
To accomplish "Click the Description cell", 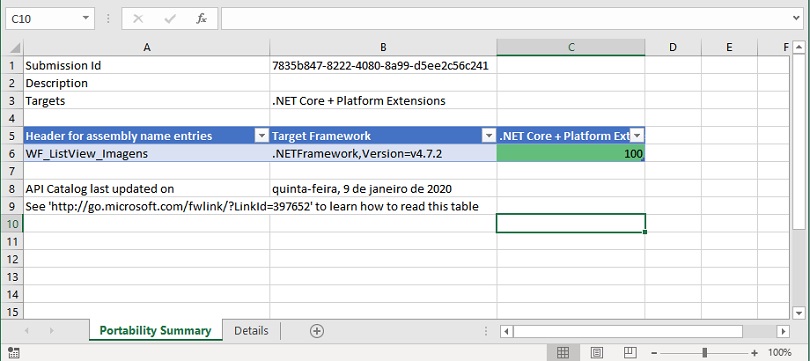I will click(x=147, y=83).
